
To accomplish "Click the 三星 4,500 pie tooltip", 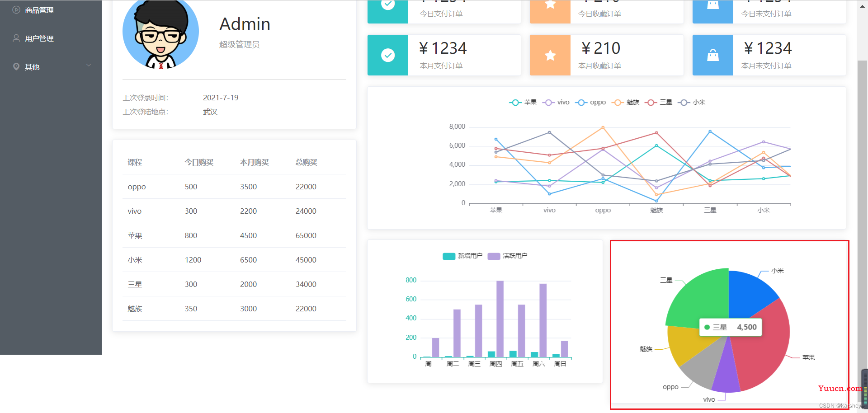I will (x=731, y=327).
